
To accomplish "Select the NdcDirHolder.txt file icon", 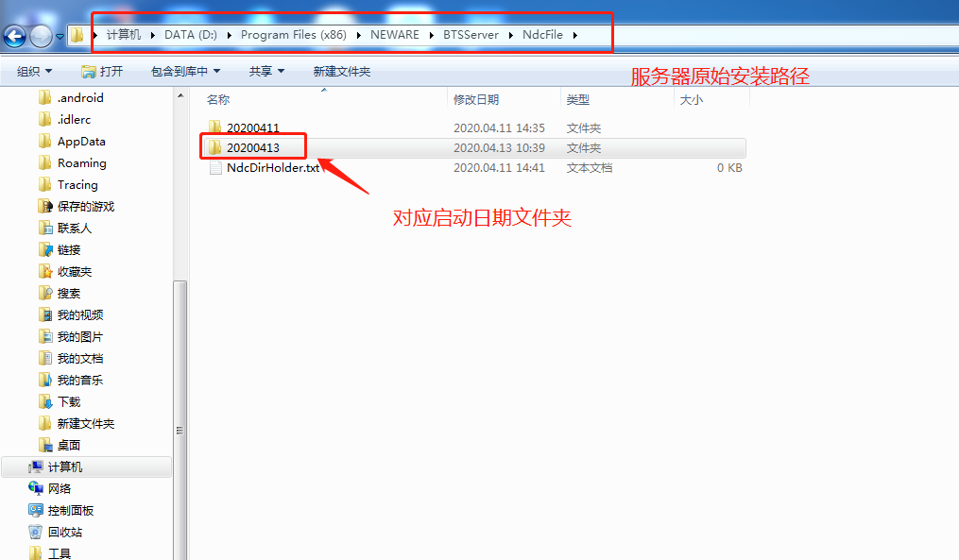I will point(215,167).
